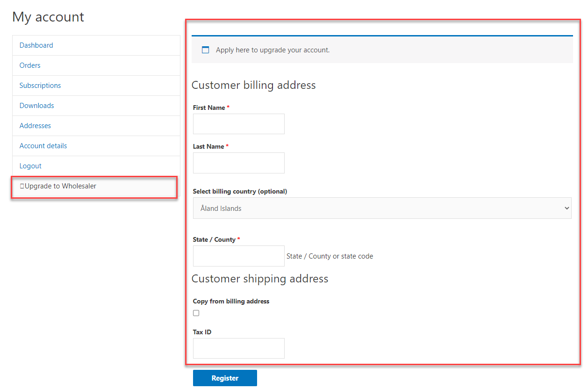
Task: Click the arrow on the Åland Islands select box
Action: coord(566,209)
